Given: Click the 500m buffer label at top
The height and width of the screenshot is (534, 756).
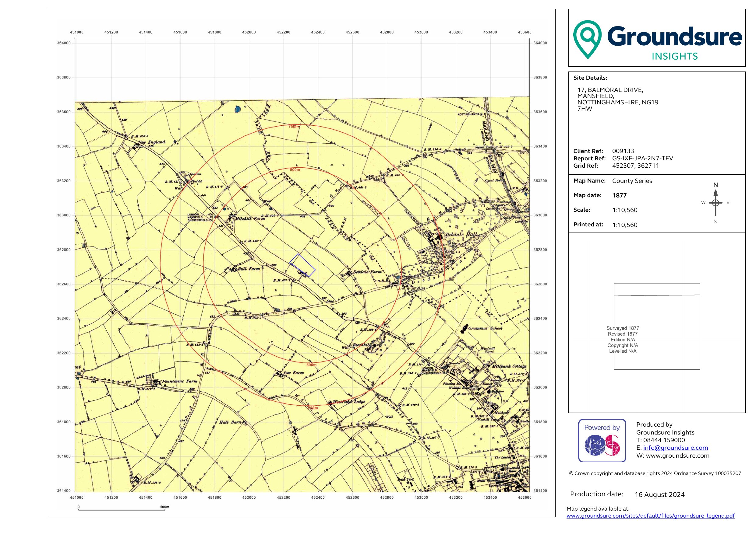Looking at the screenshot, I should point(295,170).
